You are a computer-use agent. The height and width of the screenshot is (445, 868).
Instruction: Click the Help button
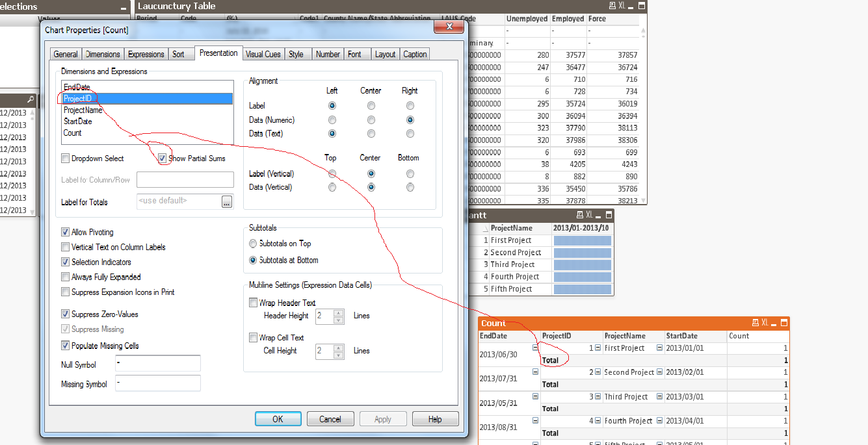click(435, 419)
